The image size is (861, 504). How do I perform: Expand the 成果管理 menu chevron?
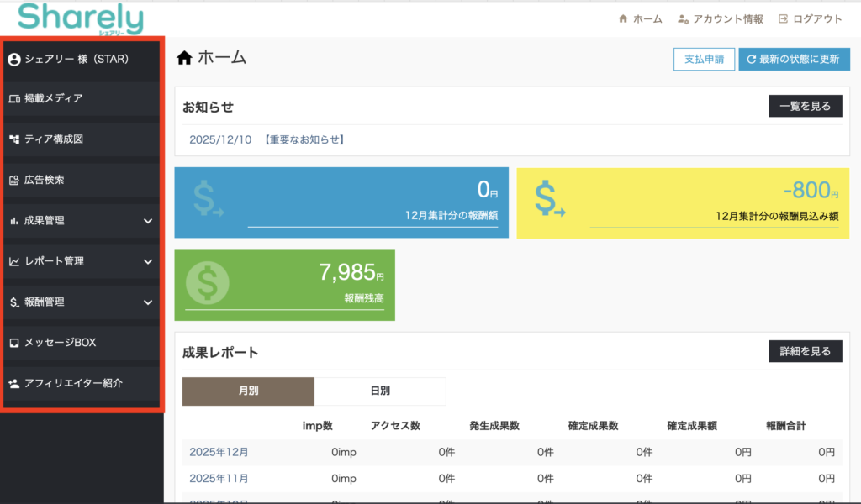tap(148, 221)
